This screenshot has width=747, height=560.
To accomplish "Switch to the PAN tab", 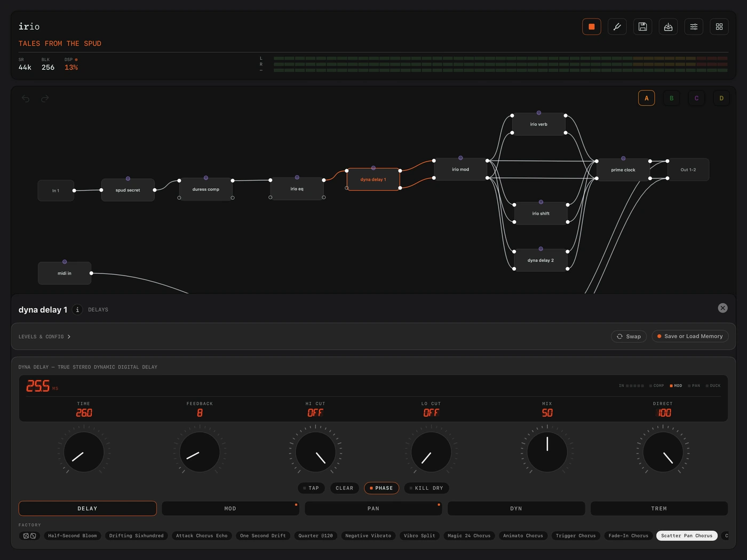I will click(373, 508).
